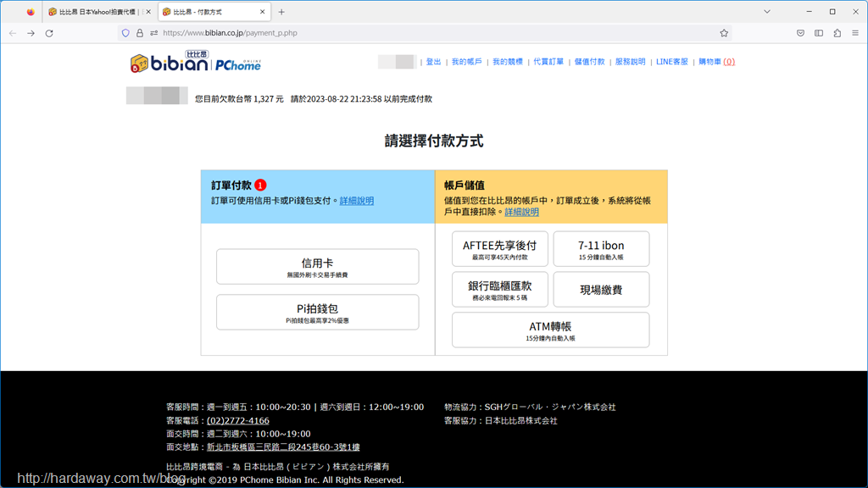The height and width of the screenshot is (488, 868).
Task: Click the Bibian PChome logo
Action: point(196,62)
